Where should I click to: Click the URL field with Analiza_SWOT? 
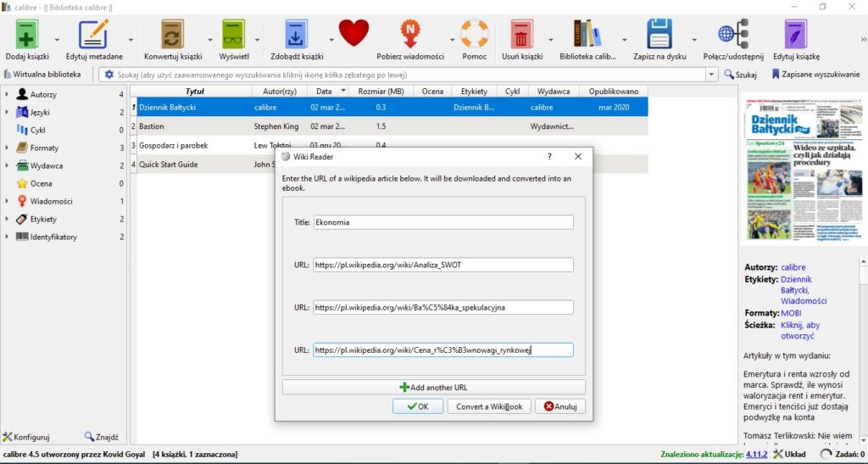(443, 265)
